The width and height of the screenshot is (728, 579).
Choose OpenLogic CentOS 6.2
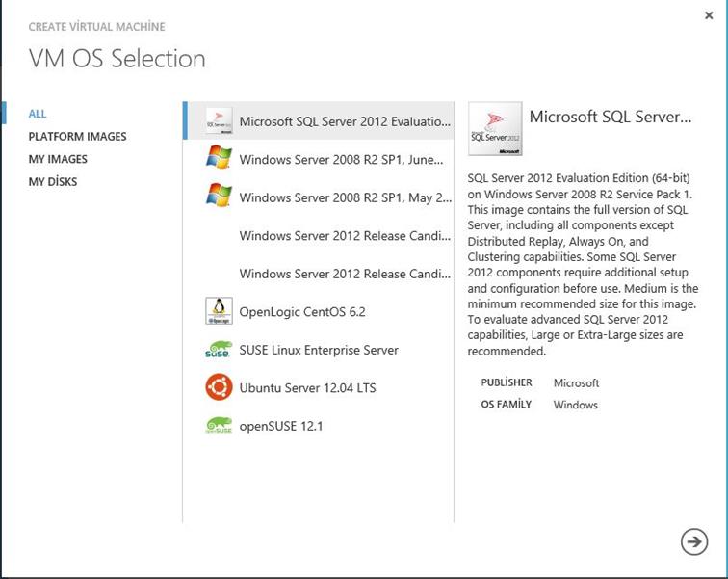(x=320, y=311)
